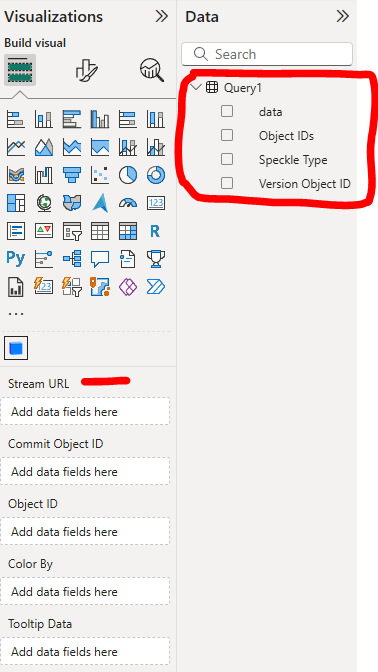Screen dimensions: 378x672
Task: Select the funnel chart visual icon
Action: click(x=72, y=175)
